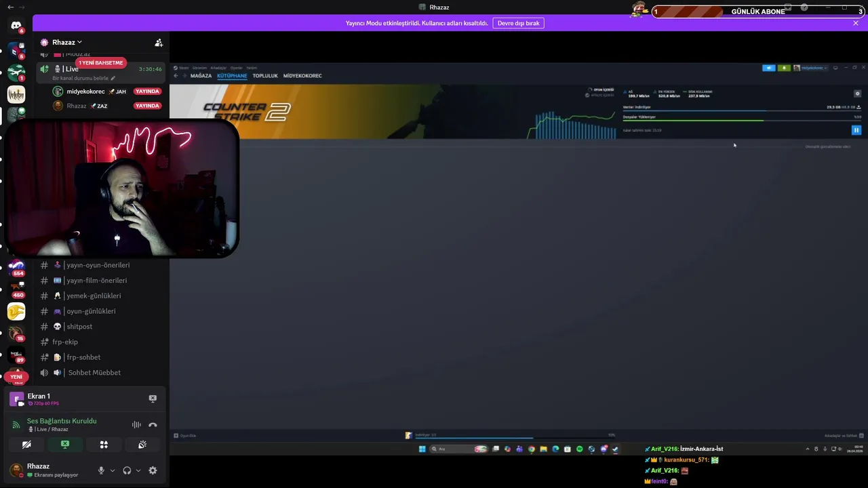Go back arrow in Steam navigation
The image size is (868, 488).
(176, 76)
